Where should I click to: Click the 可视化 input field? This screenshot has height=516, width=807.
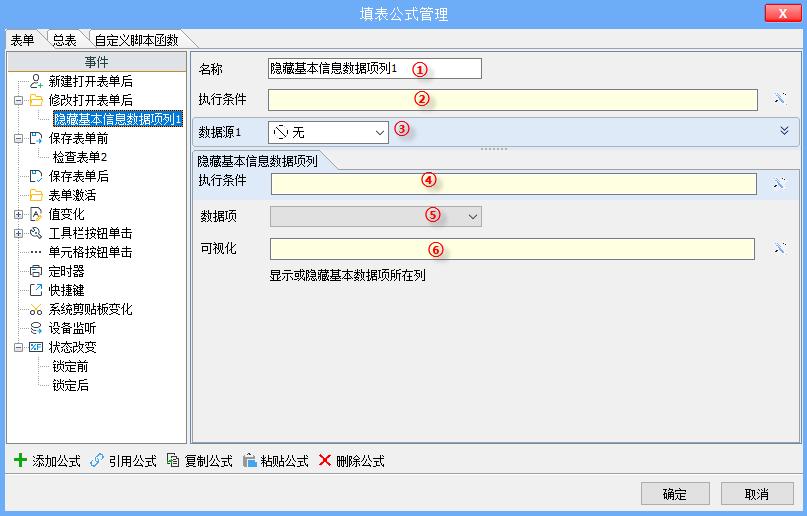pyautogui.click(x=512, y=249)
